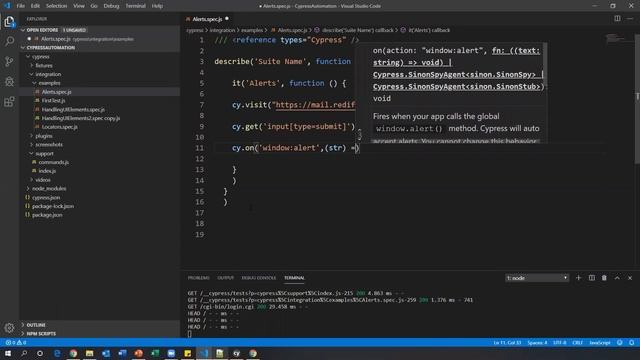Collapse the support folder
640x360 pixels.
44,153
